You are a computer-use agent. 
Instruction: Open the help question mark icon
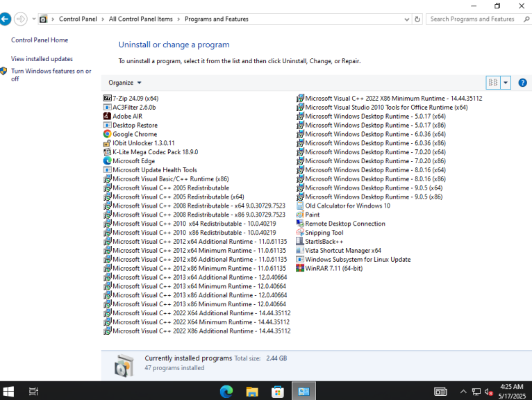(522, 83)
